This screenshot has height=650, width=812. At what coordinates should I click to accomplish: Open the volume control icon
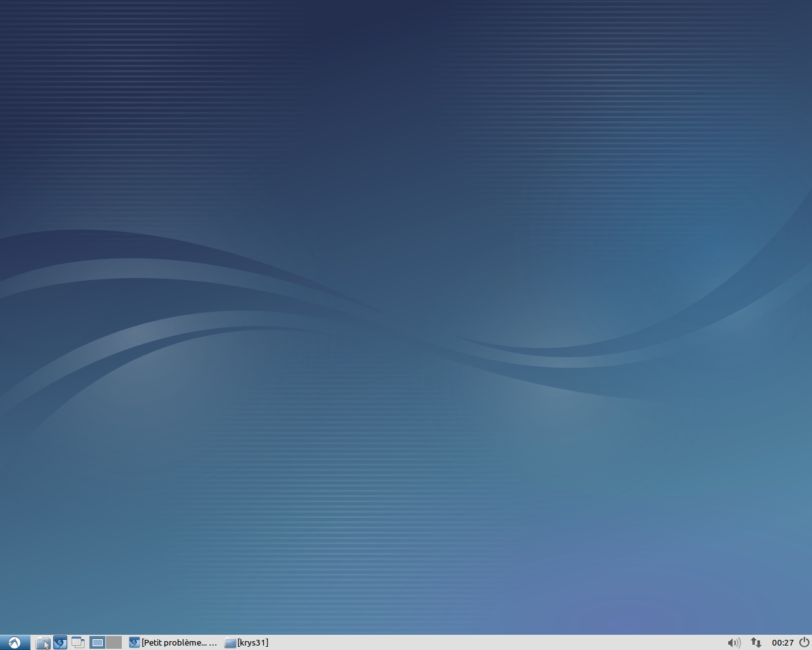click(734, 642)
